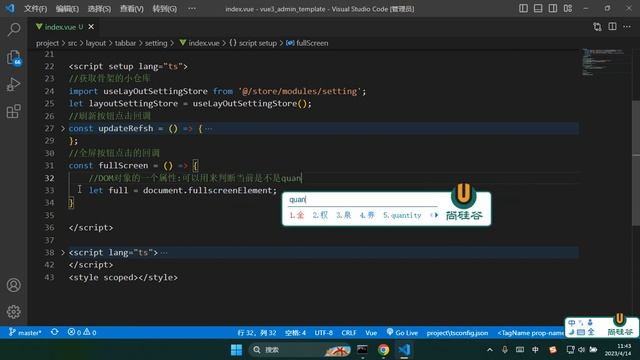Toggle the bottom panel layout
This screenshot has width=640, height=360.
point(538,9)
